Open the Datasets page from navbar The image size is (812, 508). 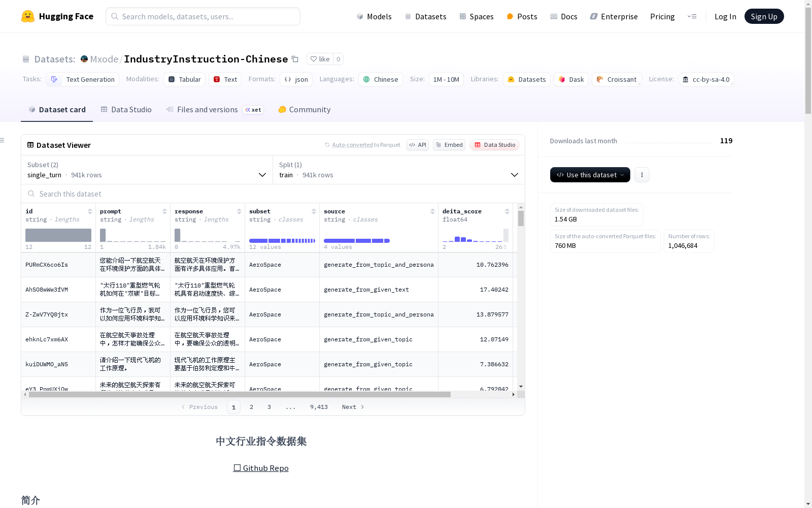click(x=425, y=16)
